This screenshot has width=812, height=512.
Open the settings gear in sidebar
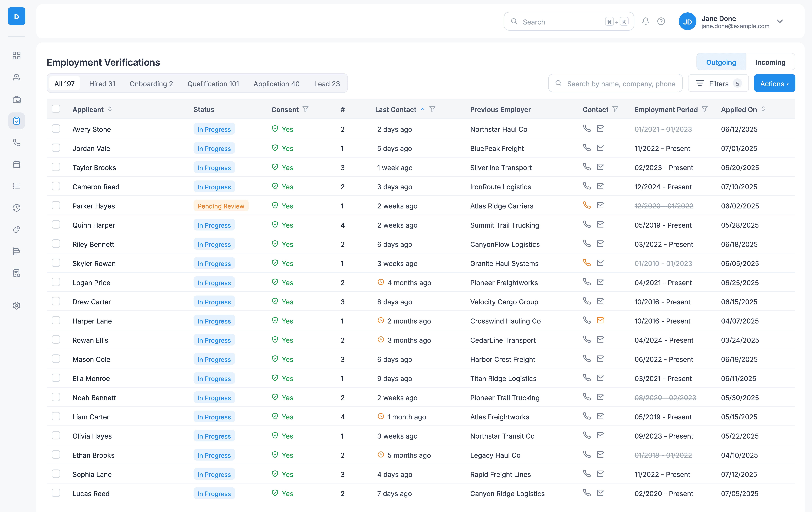click(17, 305)
